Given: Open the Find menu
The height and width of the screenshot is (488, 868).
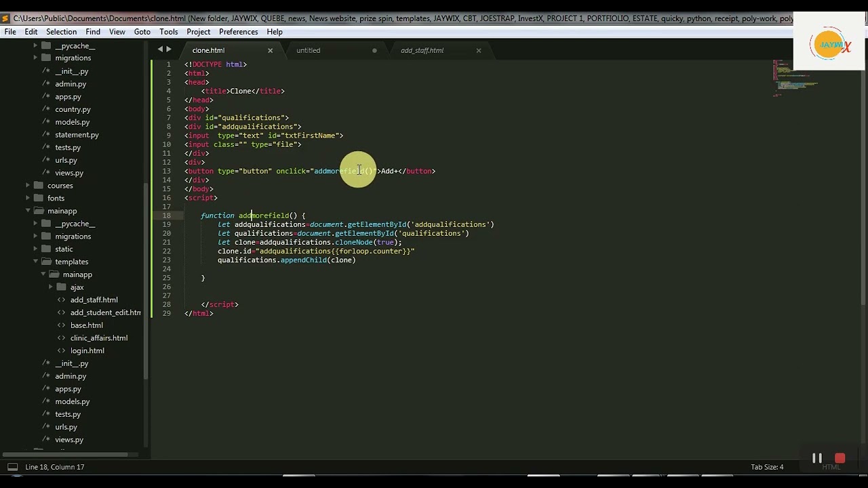Looking at the screenshot, I should coord(93,32).
